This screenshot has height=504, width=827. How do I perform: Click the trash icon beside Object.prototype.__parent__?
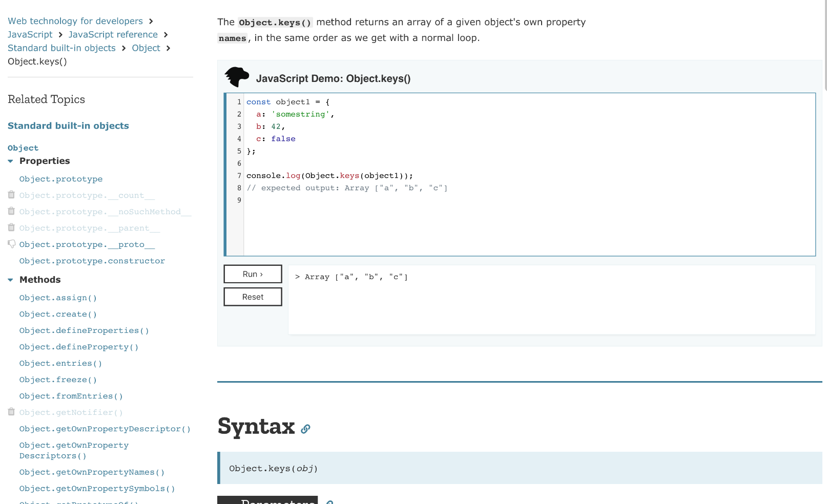point(11,227)
